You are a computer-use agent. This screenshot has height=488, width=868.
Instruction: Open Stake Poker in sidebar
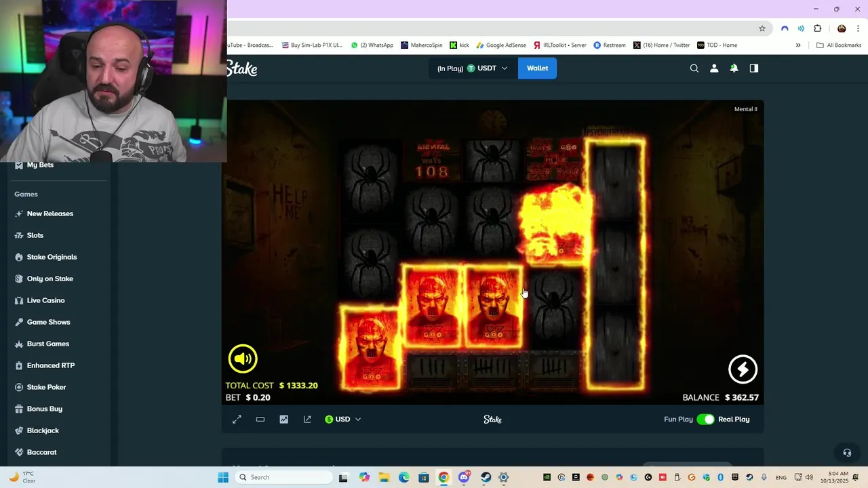click(x=46, y=387)
